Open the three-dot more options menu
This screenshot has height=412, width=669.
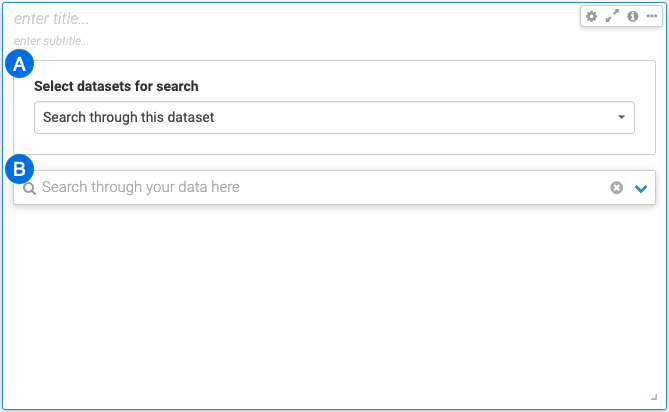tap(651, 17)
